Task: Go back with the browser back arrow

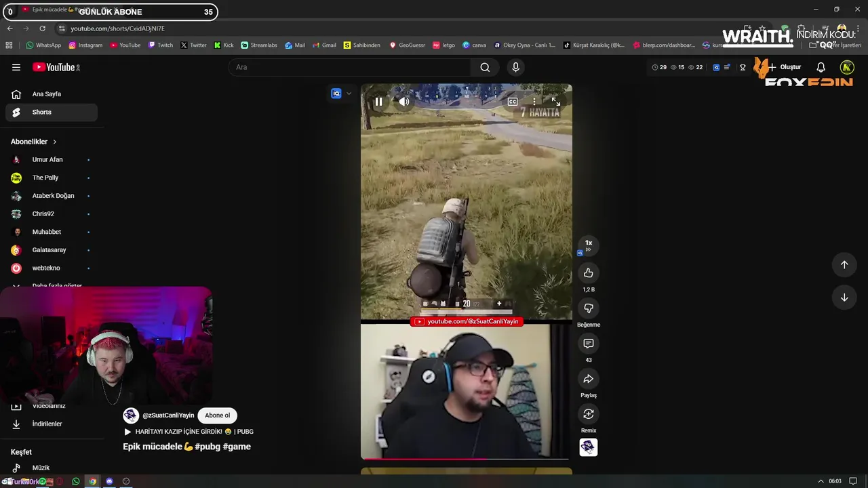Action: pos(9,28)
